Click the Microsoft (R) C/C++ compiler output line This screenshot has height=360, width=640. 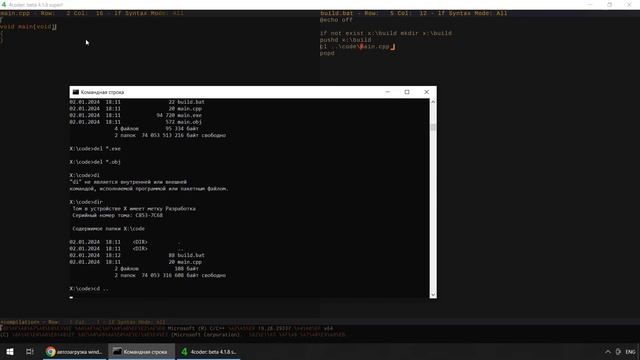point(167,328)
